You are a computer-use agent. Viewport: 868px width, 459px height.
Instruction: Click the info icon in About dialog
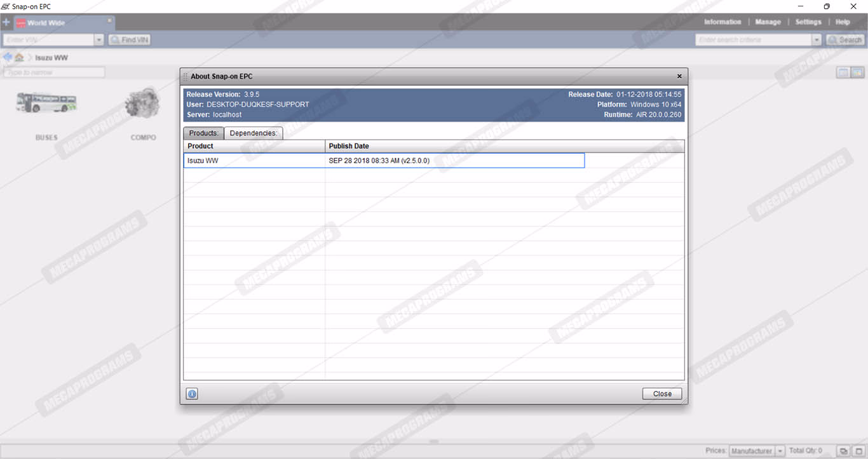point(192,394)
